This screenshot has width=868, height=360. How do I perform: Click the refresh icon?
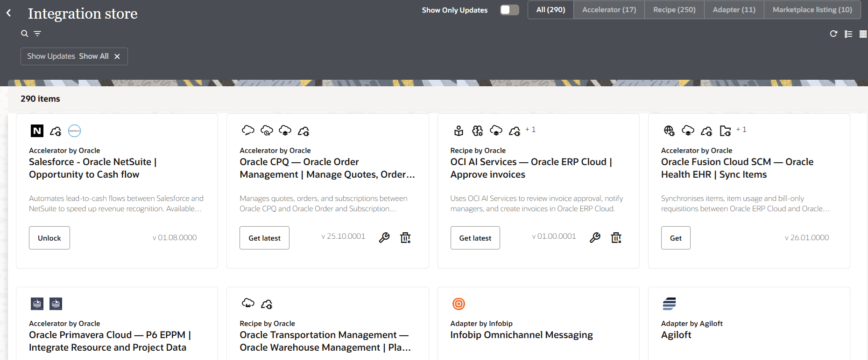click(833, 34)
